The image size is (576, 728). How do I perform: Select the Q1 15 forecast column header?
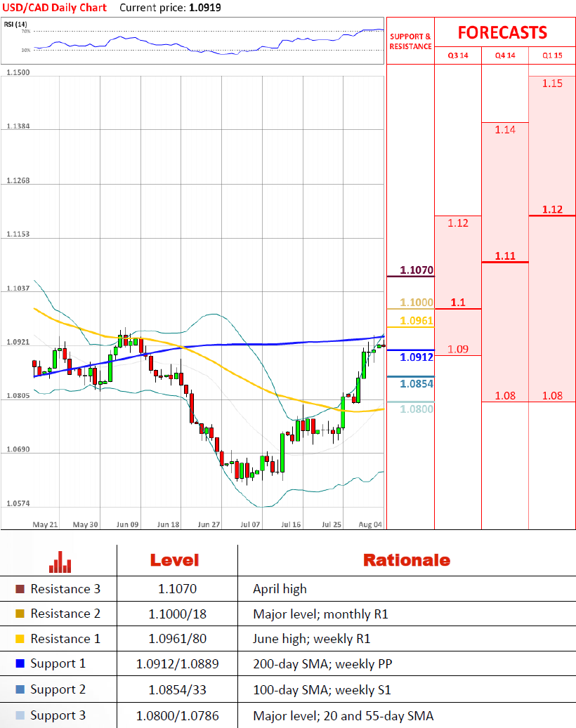click(x=551, y=55)
